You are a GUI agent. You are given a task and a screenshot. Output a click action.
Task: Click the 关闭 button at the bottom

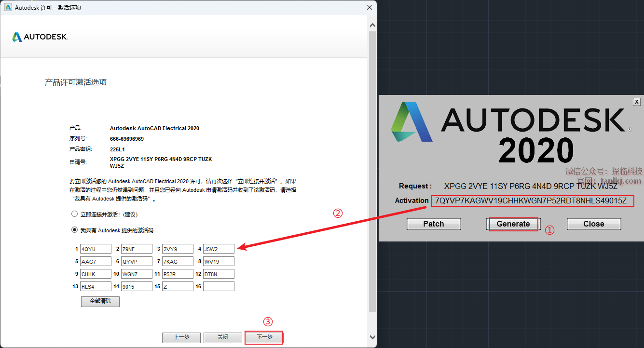pos(222,337)
